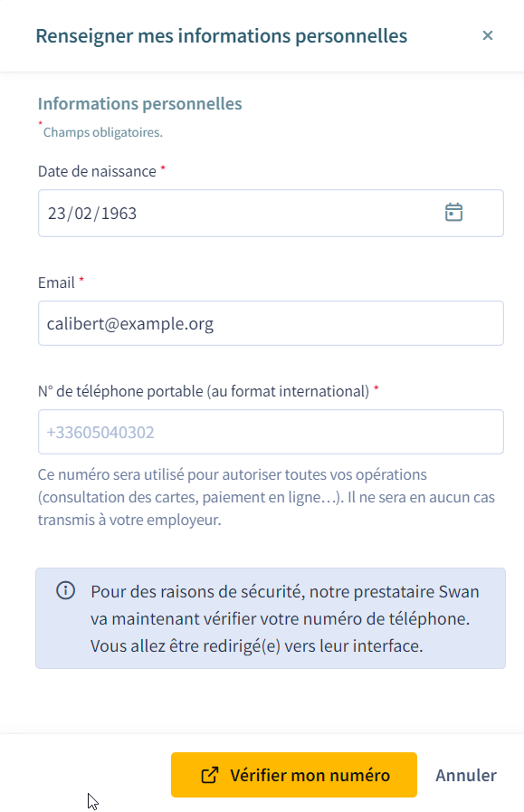Click the Date de naissance label
Image resolution: width=524 pixels, height=812 pixels.
click(98, 171)
